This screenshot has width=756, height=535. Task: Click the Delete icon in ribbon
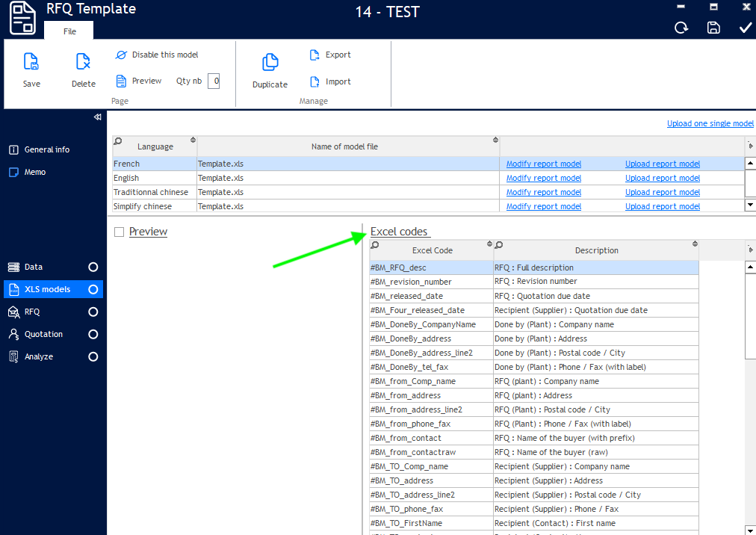pos(83,61)
